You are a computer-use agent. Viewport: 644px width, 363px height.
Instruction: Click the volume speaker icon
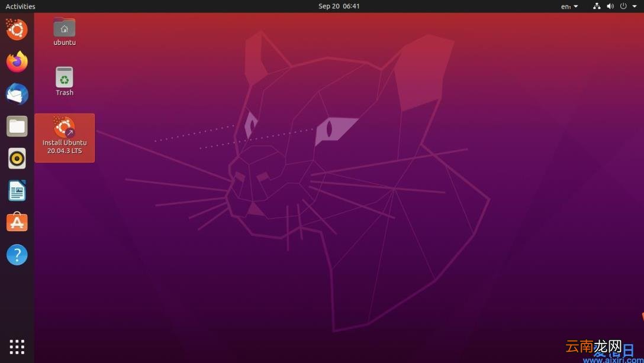(x=610, y=6)
